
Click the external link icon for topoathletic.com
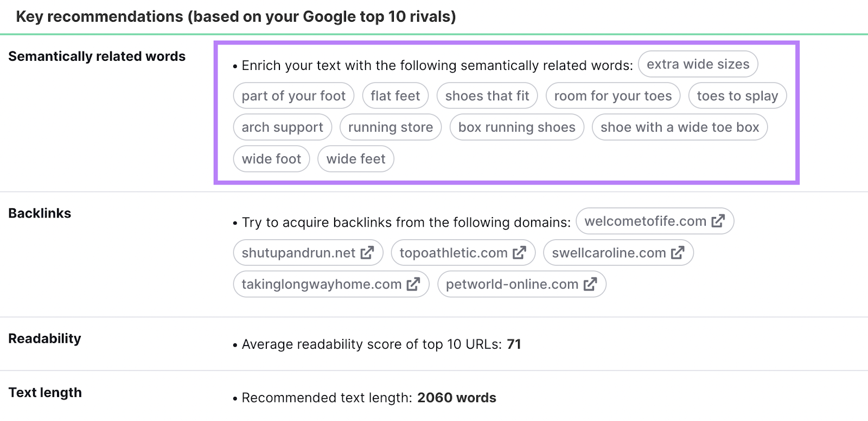tap(520, 252)
